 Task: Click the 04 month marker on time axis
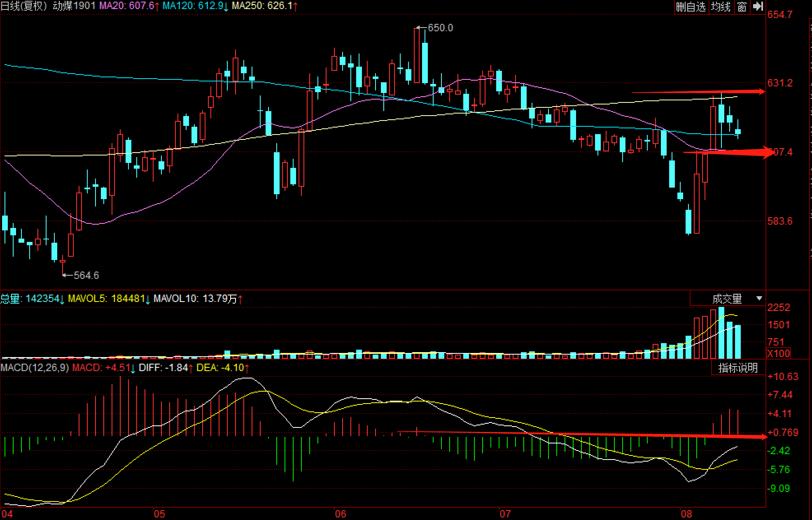pyautogui.click(x=7, y=514)
